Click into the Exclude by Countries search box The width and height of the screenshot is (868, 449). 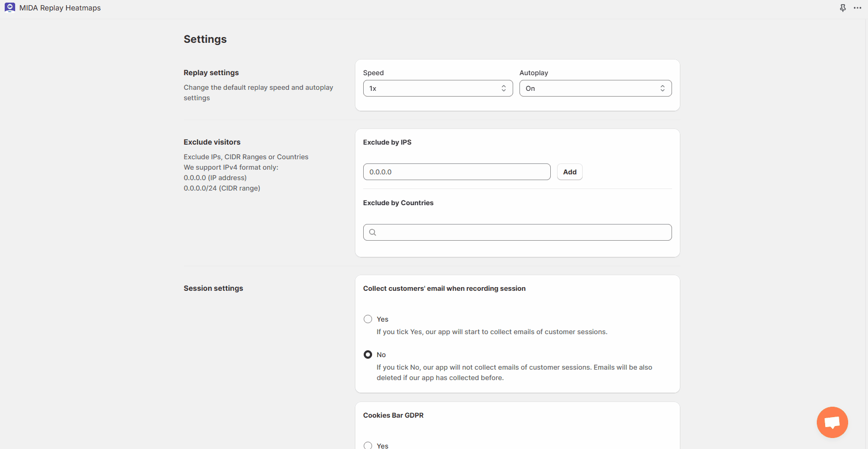tap(523, 232)
